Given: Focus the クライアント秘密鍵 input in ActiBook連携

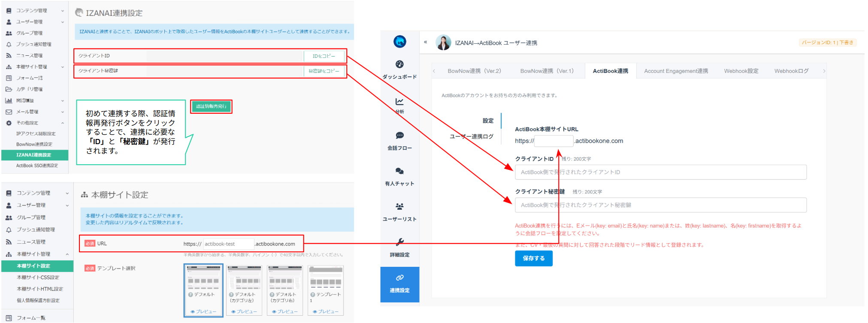Looking at the screenshot, I should [661, 205].
